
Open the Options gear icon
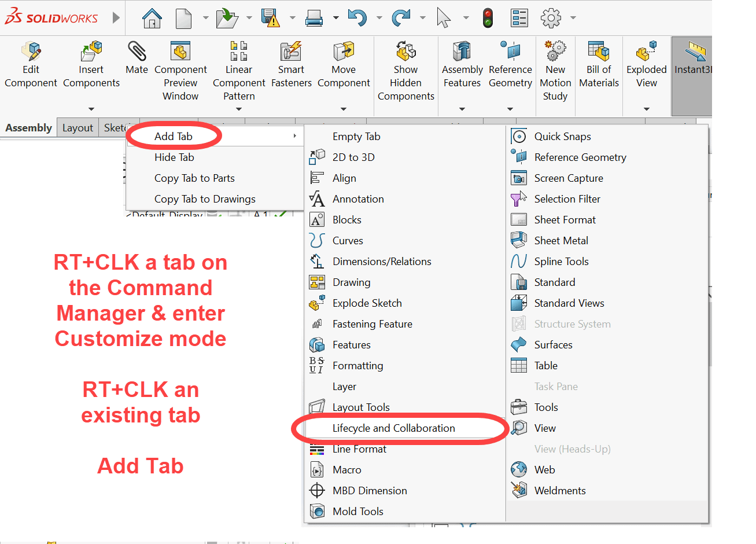[x=551, y=19]
